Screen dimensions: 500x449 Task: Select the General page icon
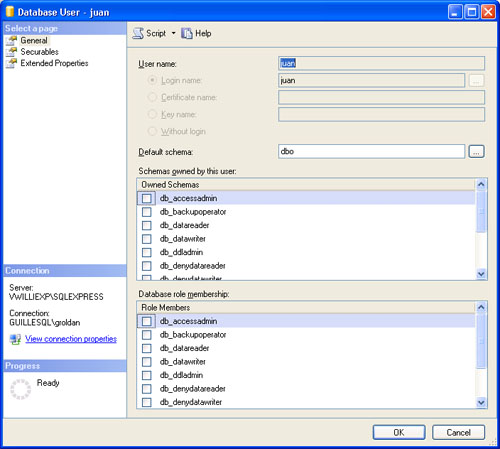pos(11,41)
